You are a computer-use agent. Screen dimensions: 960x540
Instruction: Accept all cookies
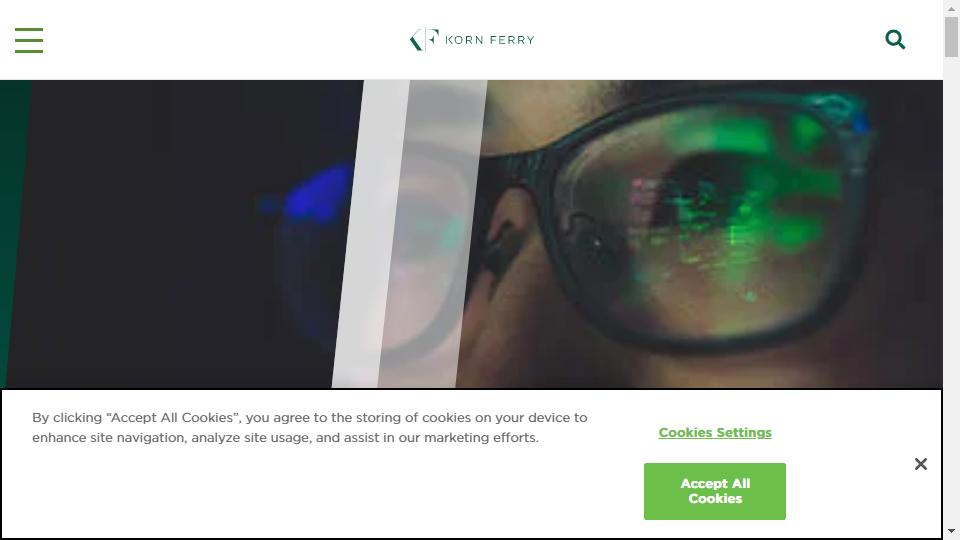[714, 491]
